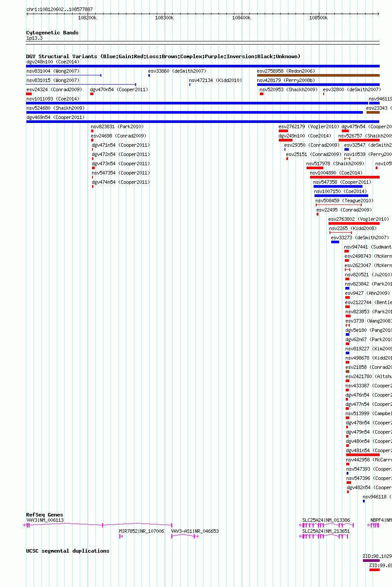The width and height of the screenshot is (392, 587).
Task: Select variant nsv831015 (Wong2007) label
Action: [x=53, y=80]
